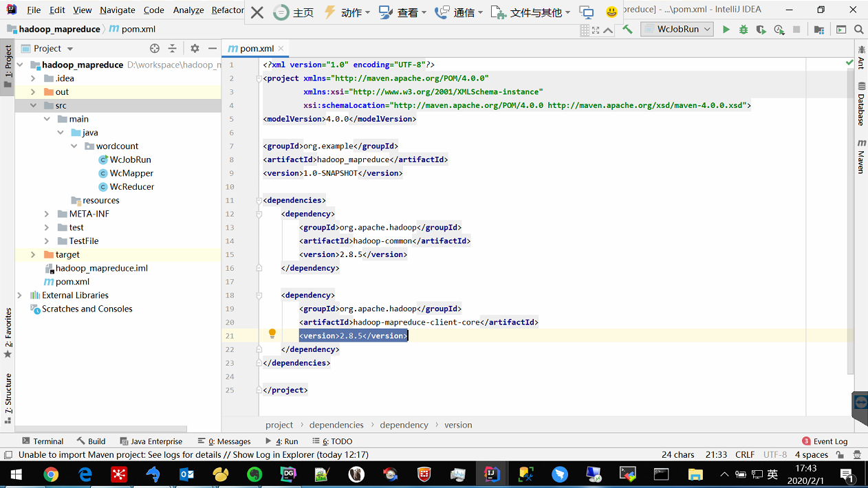Expand the .idea folder
868x488 pixels.
click(x=33, y=78)
